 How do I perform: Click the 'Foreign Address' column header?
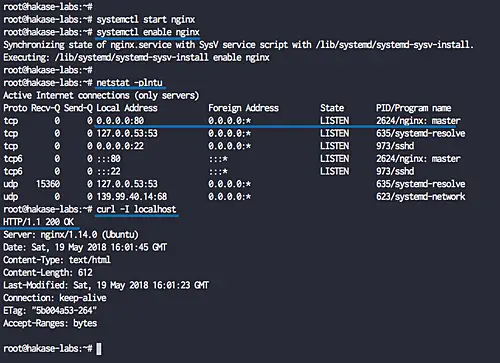pyautogui.click(x=243, y=108)
